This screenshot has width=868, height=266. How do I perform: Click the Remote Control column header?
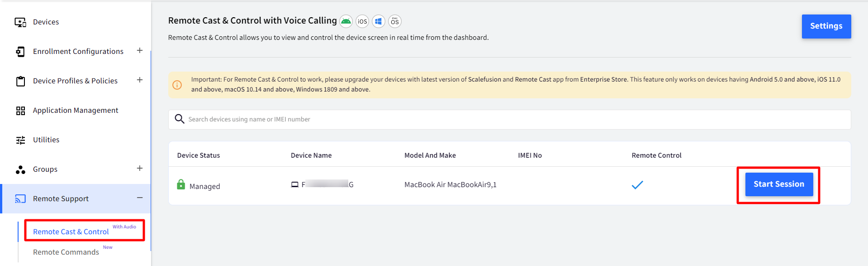(x=656, y=155)
